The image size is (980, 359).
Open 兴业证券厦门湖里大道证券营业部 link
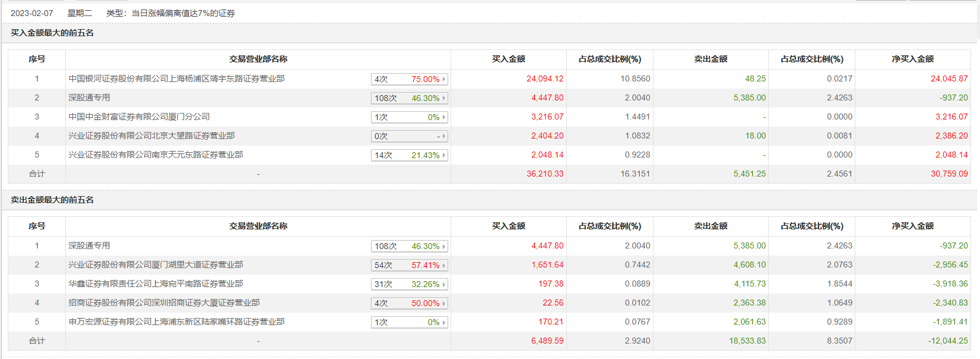tap(156, 264)
